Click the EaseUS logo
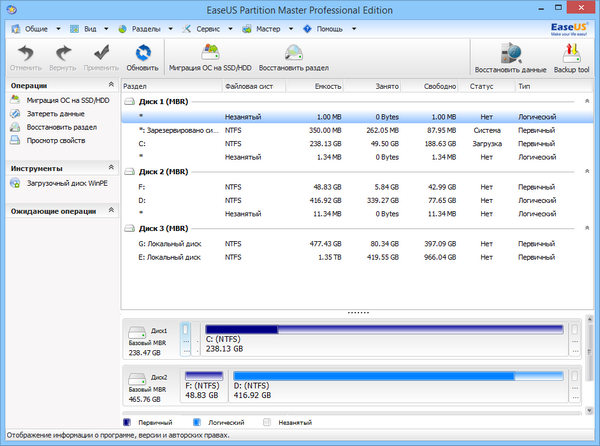This screenshot has height=446, width=600. [569, 28]
